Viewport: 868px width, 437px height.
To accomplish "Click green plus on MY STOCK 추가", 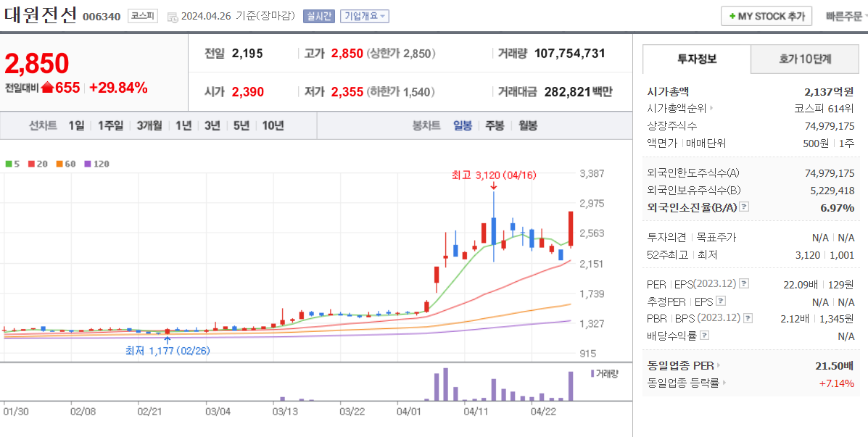I will pos(732,17).
